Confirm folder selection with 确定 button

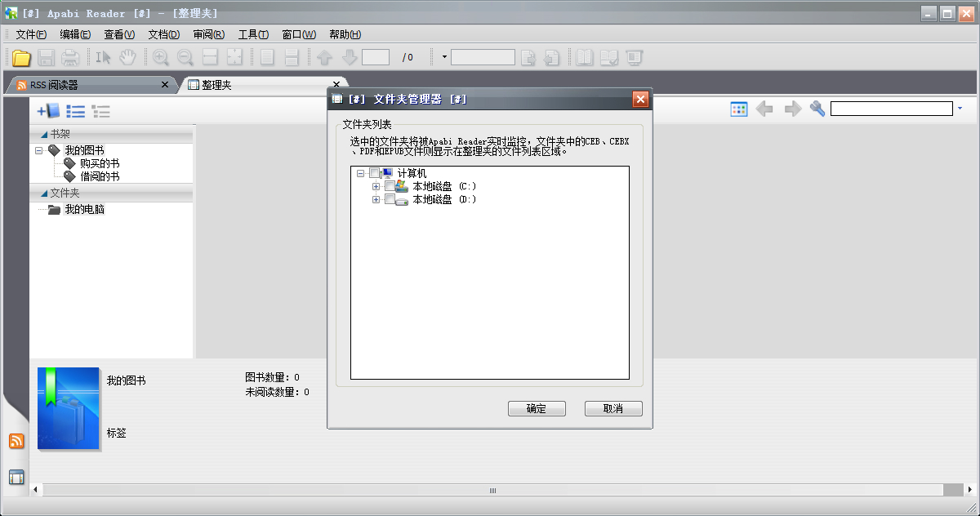(x=537, y=408)
